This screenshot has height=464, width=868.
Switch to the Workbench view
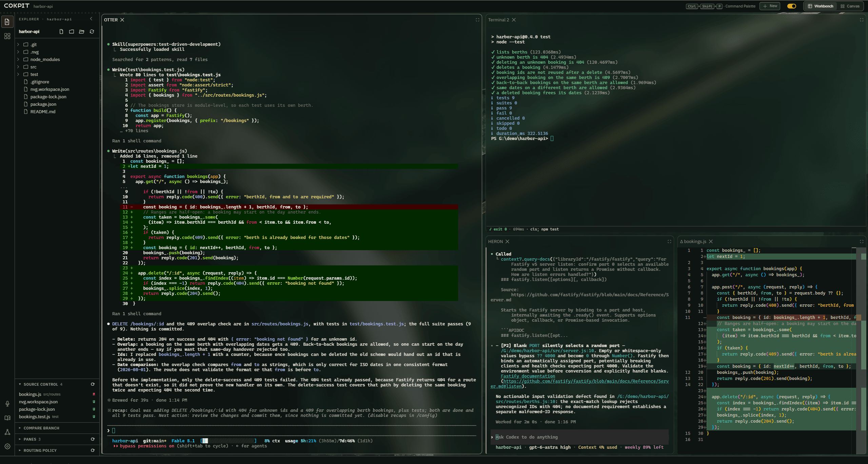pyautogui.click(x=820, y=6)
